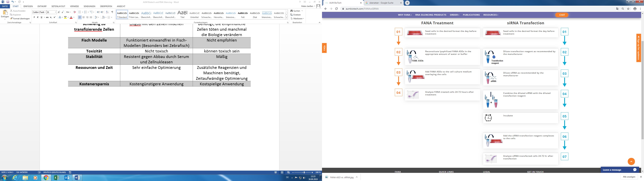This screenshot has width=644, height=181.
Task: Center-align the paragraph
Action: click(84, 17)
